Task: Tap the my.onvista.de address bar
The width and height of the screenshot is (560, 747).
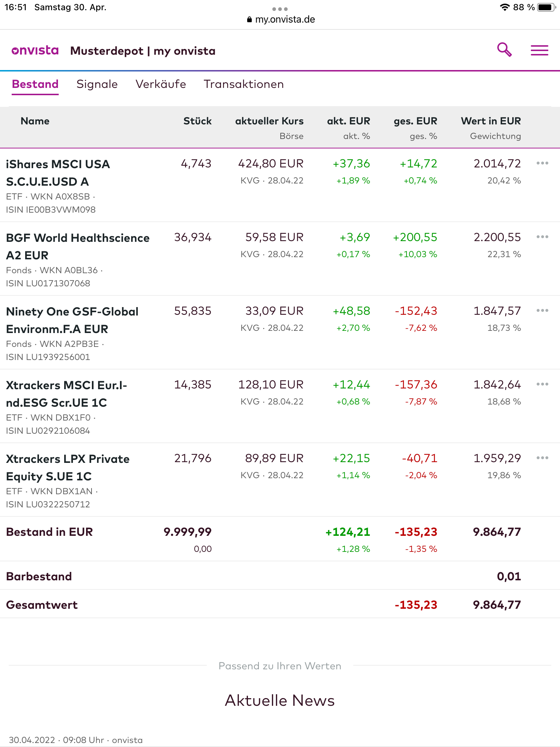Action: 281,19
